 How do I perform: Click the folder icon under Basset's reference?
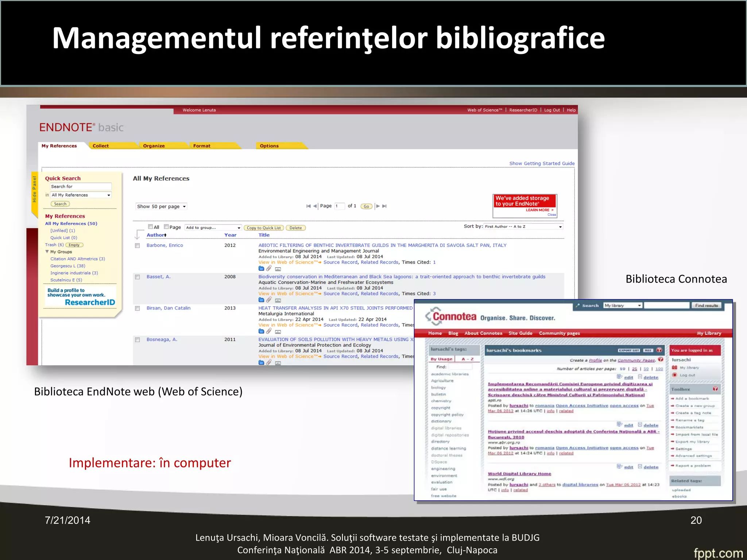click(261, 300)
